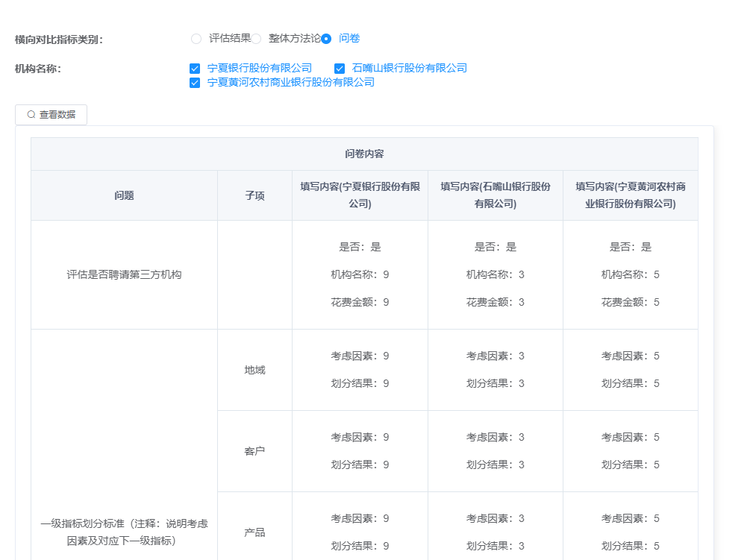
Task: Click 是否：是 in 石嘴山银行 column
Action: pos(496,248)
